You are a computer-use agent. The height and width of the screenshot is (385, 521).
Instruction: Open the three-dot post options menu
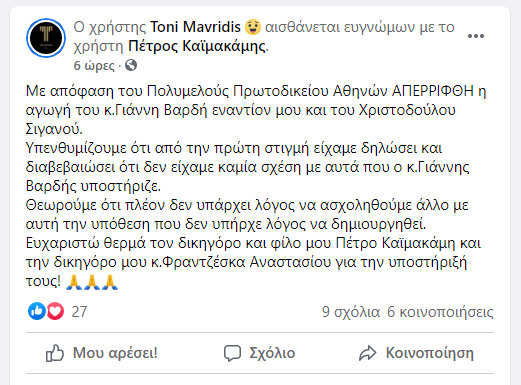pos(476,36)
